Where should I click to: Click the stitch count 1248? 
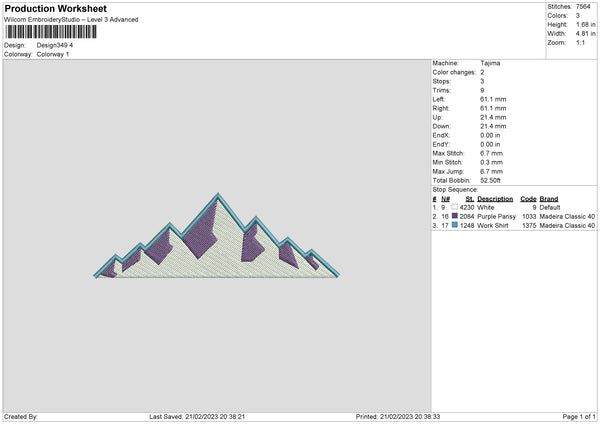pos(467,226)
